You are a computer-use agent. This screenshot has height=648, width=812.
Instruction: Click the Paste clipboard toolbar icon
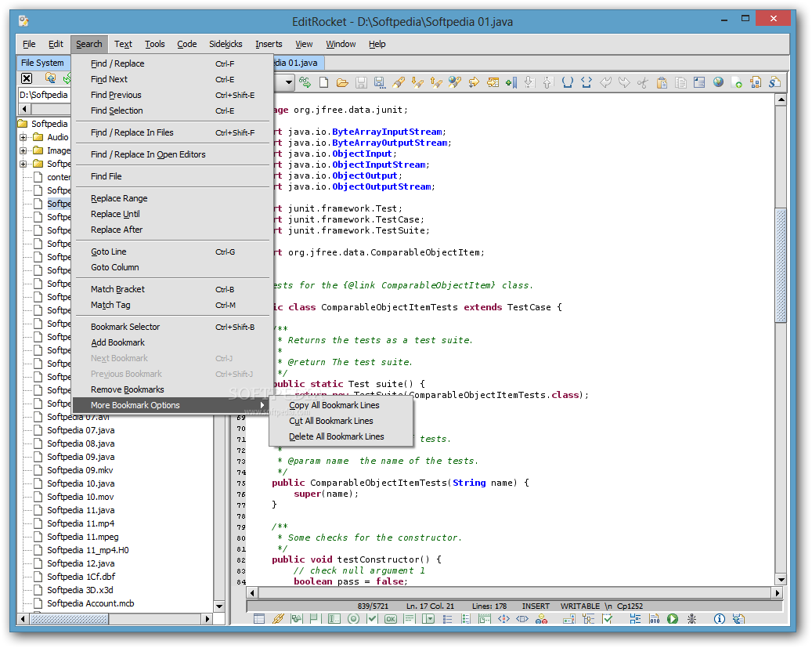click(662, 82)
